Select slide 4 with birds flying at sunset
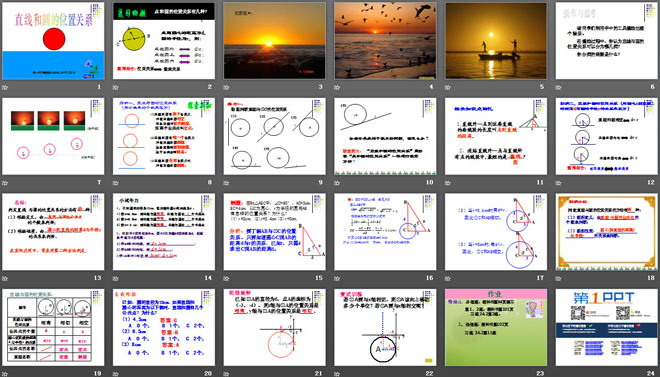 pyautogui.click(x=385, y=41)
